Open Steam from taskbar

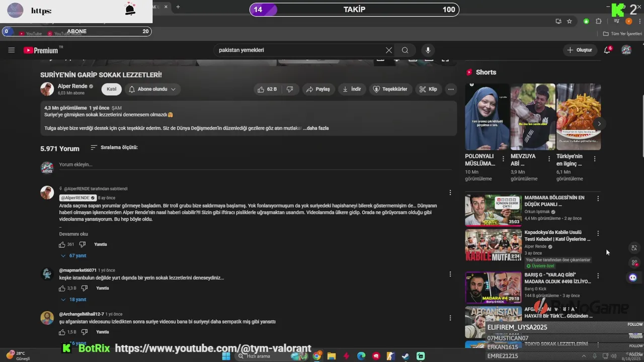(406, 356)
